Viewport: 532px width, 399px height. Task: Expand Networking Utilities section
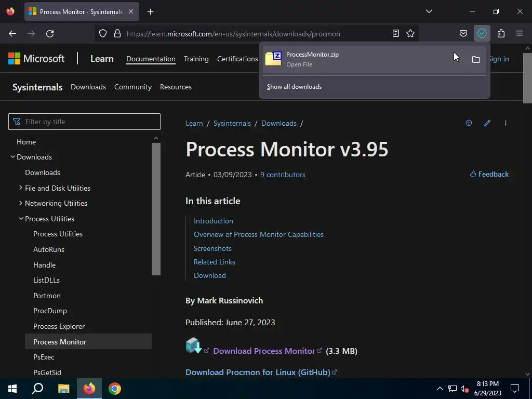click(x=21, y=203)
